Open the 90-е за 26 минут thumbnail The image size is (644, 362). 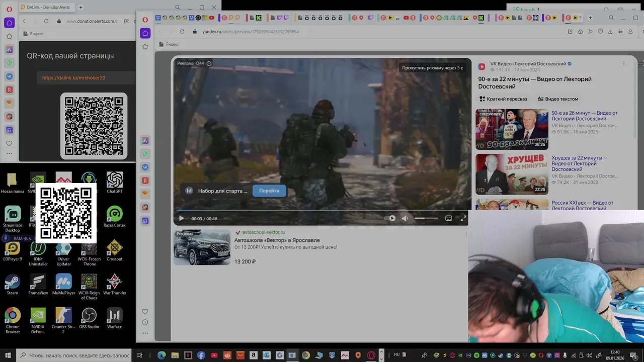(512, 129)
